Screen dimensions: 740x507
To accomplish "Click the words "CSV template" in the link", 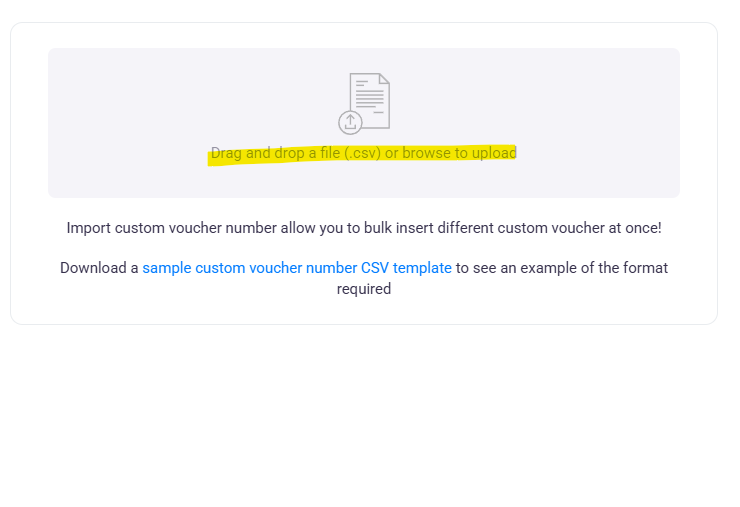I will 406,268.
